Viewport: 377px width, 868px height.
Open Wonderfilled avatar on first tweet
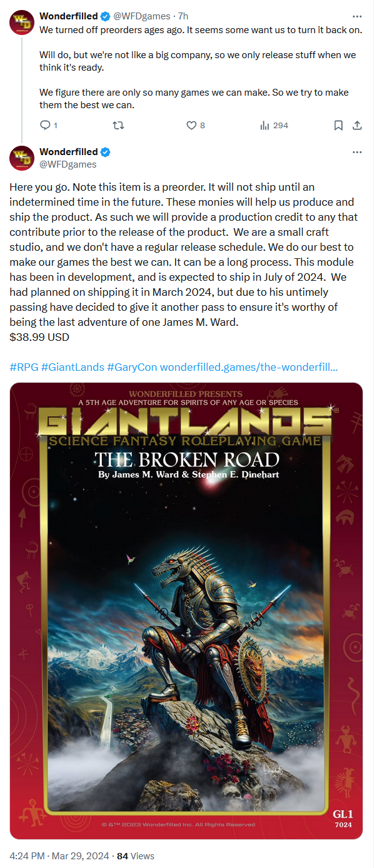pos(21,23)
